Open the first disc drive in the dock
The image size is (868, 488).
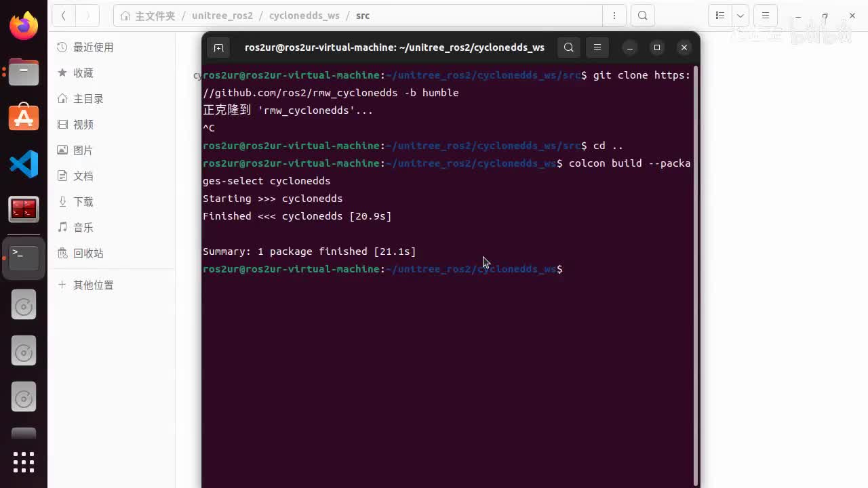pyautogui.click(x=24, y=306)
